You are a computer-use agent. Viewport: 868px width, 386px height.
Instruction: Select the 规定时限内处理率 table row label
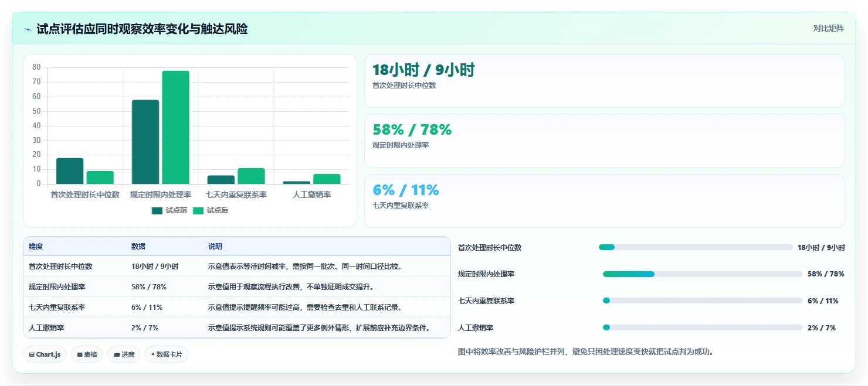tap(57, 287)
